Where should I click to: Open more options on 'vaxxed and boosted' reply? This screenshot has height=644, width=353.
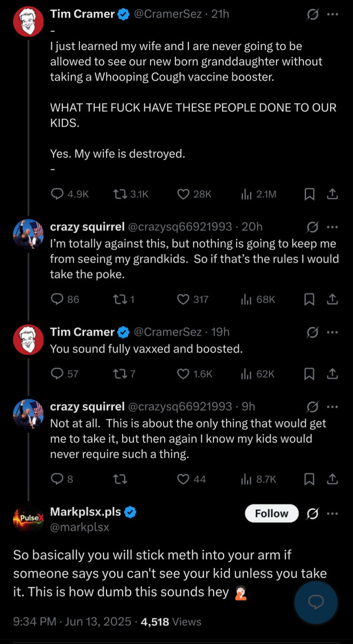coord(332,332)
